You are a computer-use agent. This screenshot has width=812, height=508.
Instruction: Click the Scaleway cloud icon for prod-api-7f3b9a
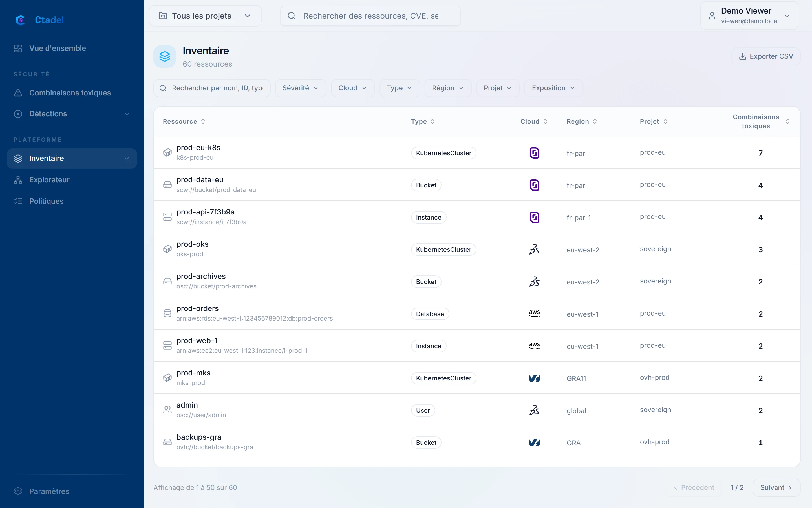point(534,217)
